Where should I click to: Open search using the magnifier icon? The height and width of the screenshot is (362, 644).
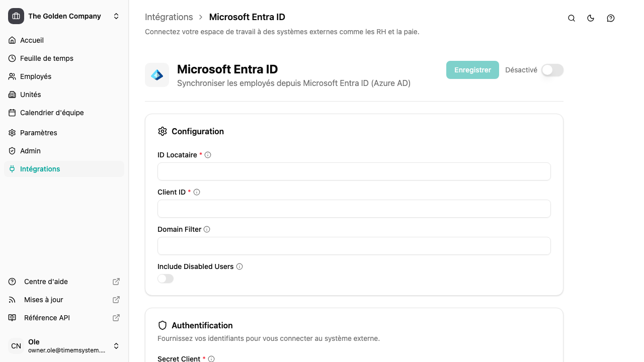pyautogui.click(x=571, y=18)
